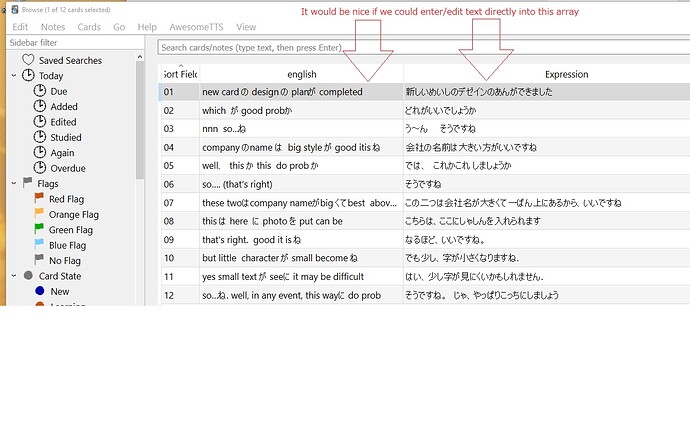The width and height of the screenshot is (690, 434).
Task: Select the Expression cell "なるほど、いいですね"
Action: 547,239
